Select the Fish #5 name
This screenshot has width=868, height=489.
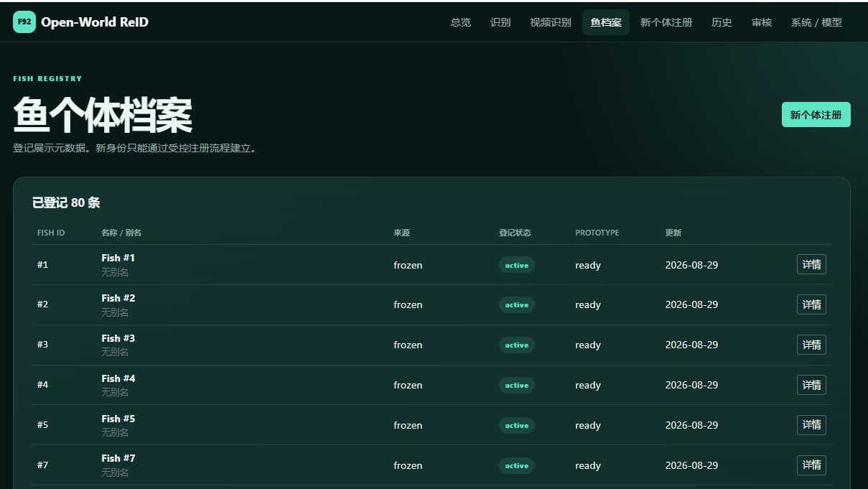pyautogui.click(x=118, y=419)
